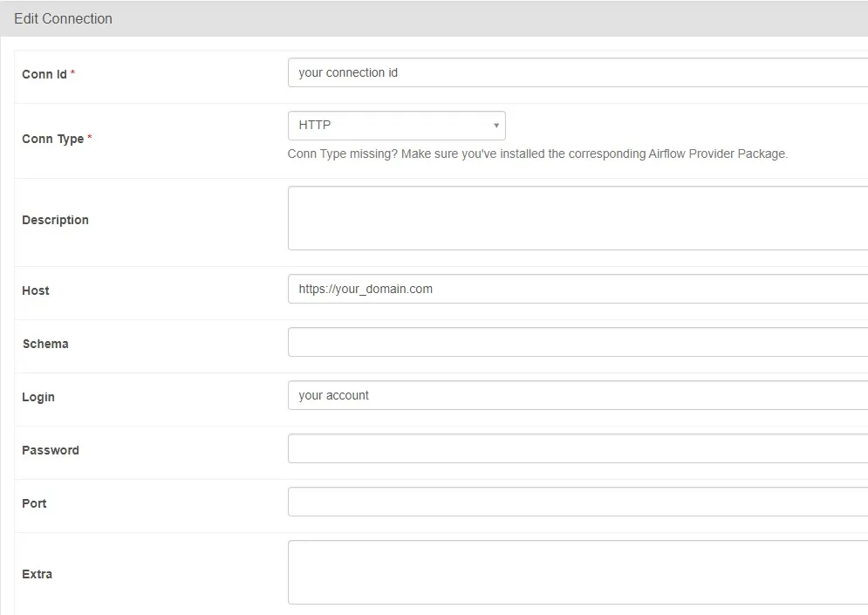Screen dimensions: 868x615
Task: Click the Conn Id label
Action: [x=44, y=74]
